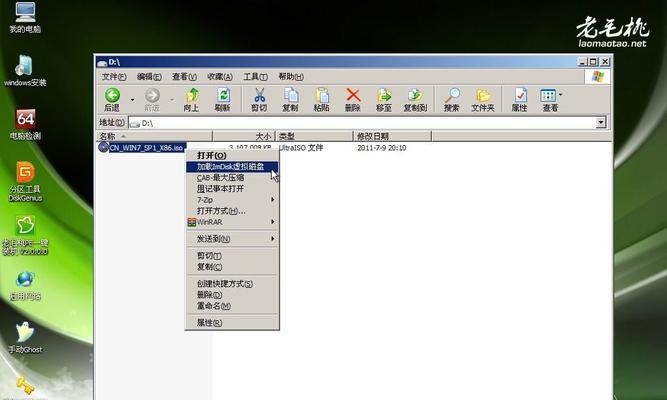This screenshot has width=667, height=400.
Task: Maximize the D:\ explorer window
Action: pyautogui.click(x=594, y=62)
